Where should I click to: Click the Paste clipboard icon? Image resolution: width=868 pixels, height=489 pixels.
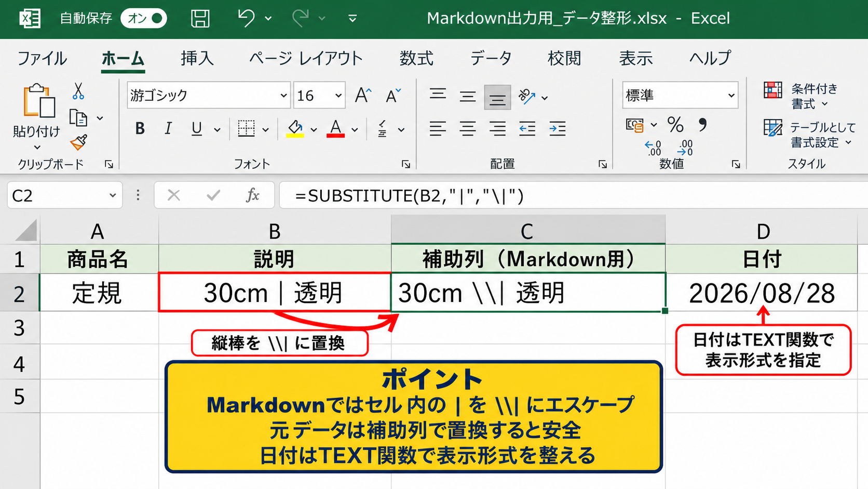coord(39,100)
